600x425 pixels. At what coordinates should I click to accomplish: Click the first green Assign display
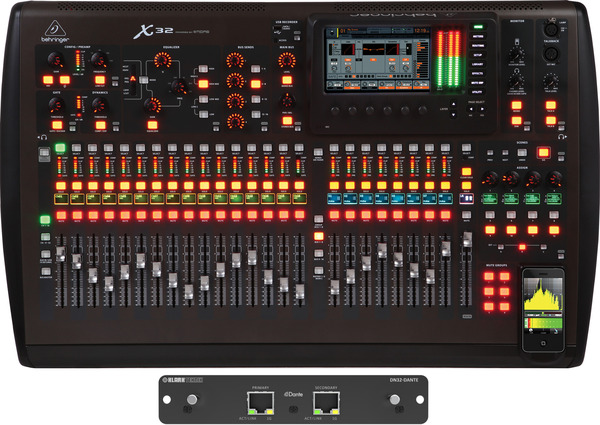coord(490,199)
